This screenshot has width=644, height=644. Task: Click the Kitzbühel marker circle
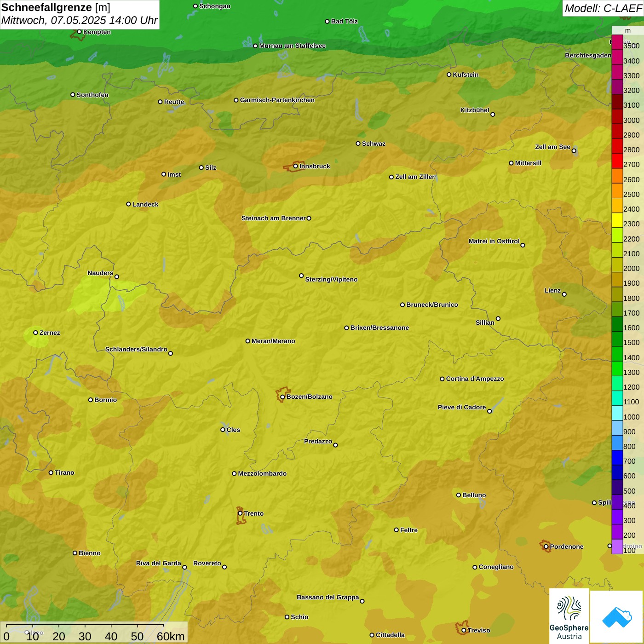(493, 115)
